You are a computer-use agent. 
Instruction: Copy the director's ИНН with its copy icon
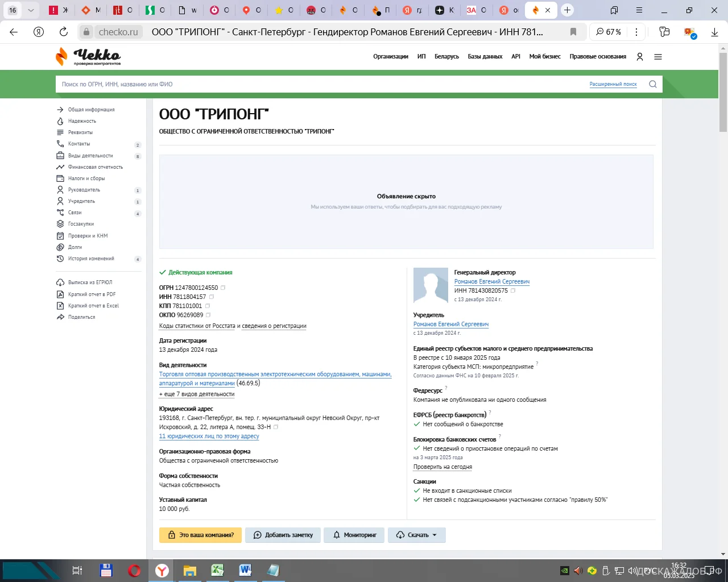pyautogui.click(x=513, y=290)
